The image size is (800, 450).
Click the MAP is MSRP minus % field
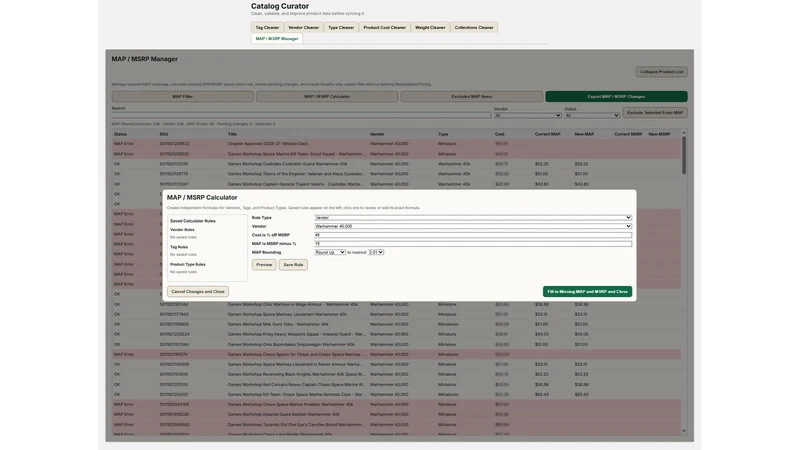473,244
